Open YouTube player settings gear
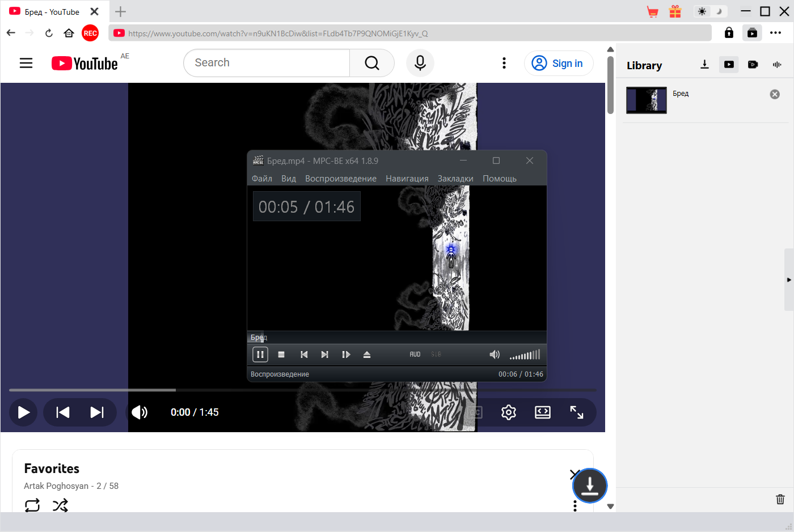Image resolution: width=794 pixels, height=532 pixels. [x=509, y=412]
